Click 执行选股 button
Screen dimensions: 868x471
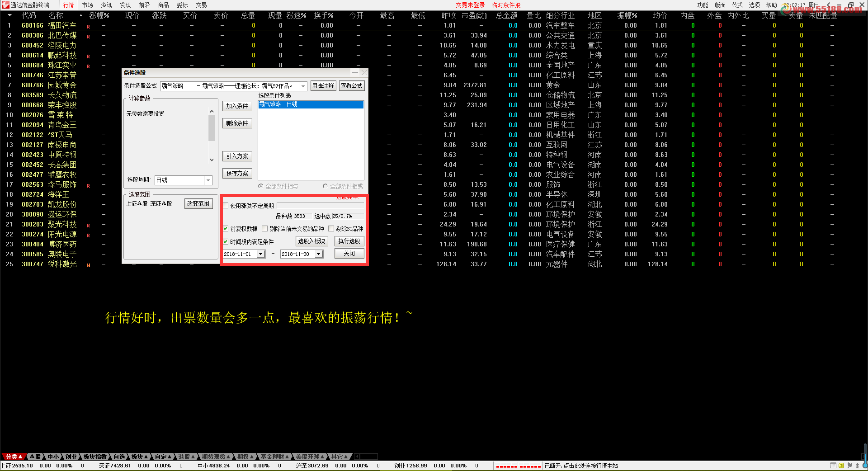[349, 241]
